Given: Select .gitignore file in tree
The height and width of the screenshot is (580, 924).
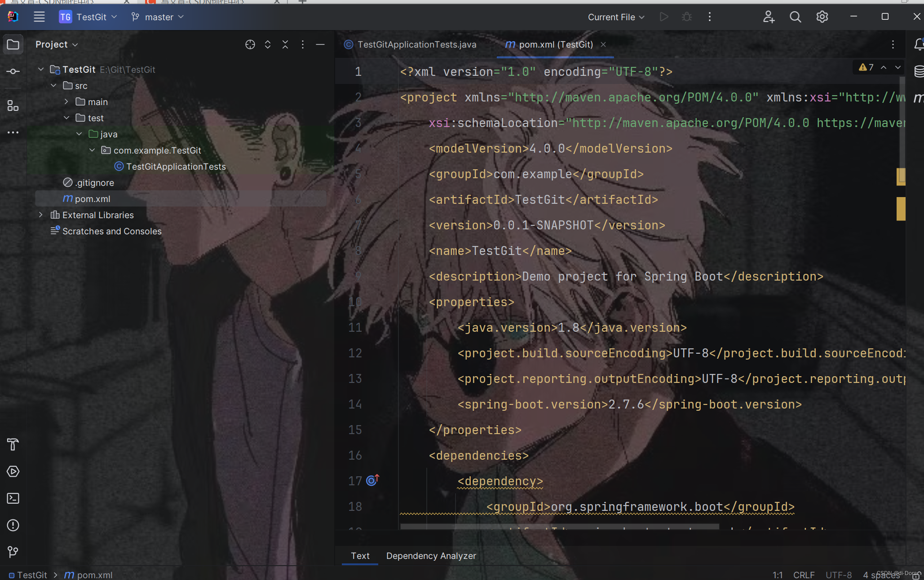Looking at the screenshot, I should tap(94, 182).
